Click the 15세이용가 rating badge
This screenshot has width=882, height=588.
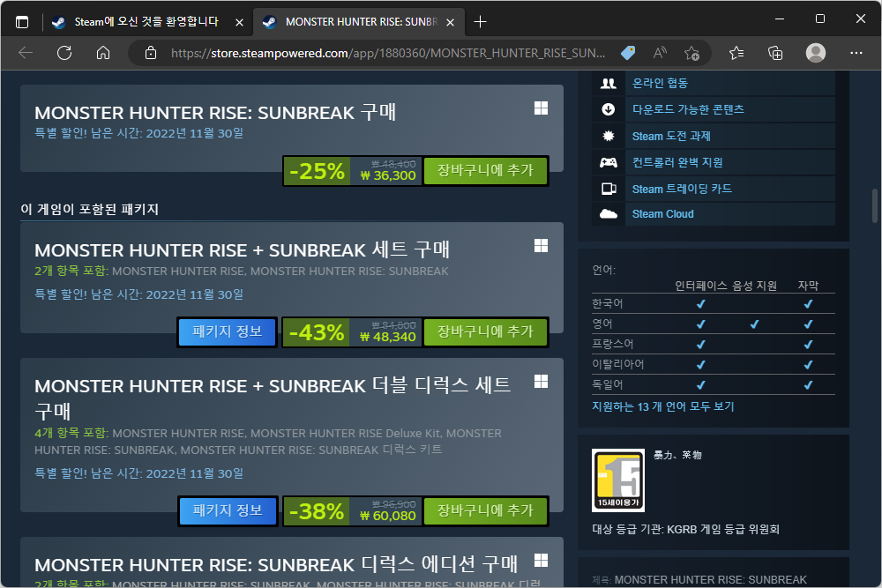(618, 480)
